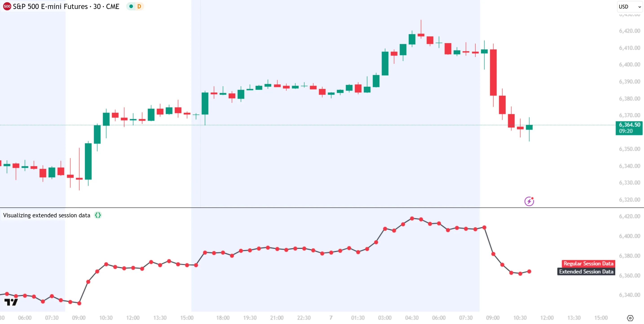Click the last red dot on the indicator line

pos(529,271)
